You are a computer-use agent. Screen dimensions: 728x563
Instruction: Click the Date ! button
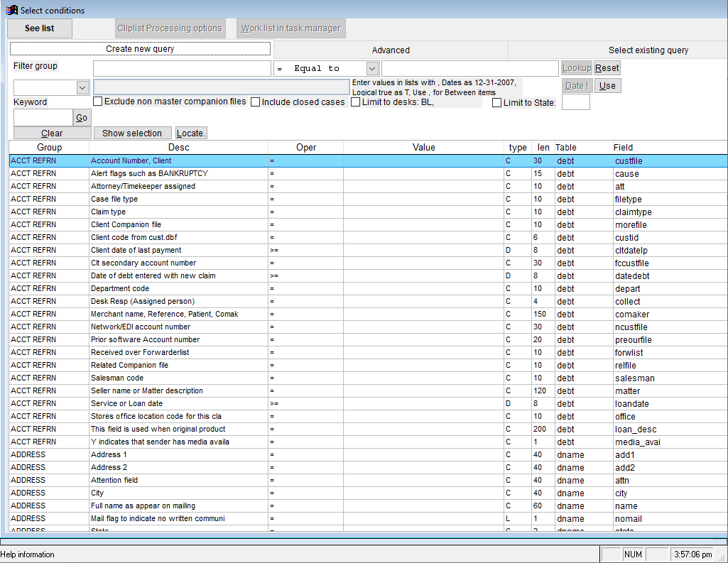pyautogui.click(x=577, y=86)
